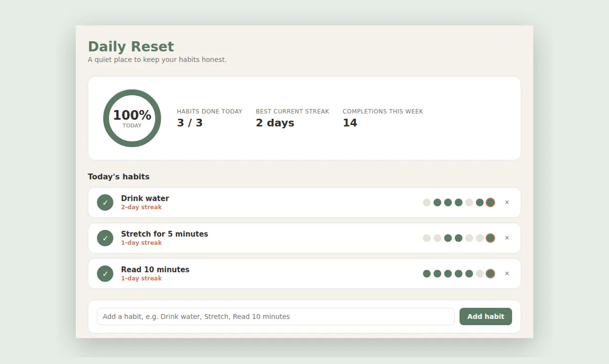Viewport: 609px width, 364px height.
Task: Click today's outlined dot for Drink water
Action: (x=490, y=203)
